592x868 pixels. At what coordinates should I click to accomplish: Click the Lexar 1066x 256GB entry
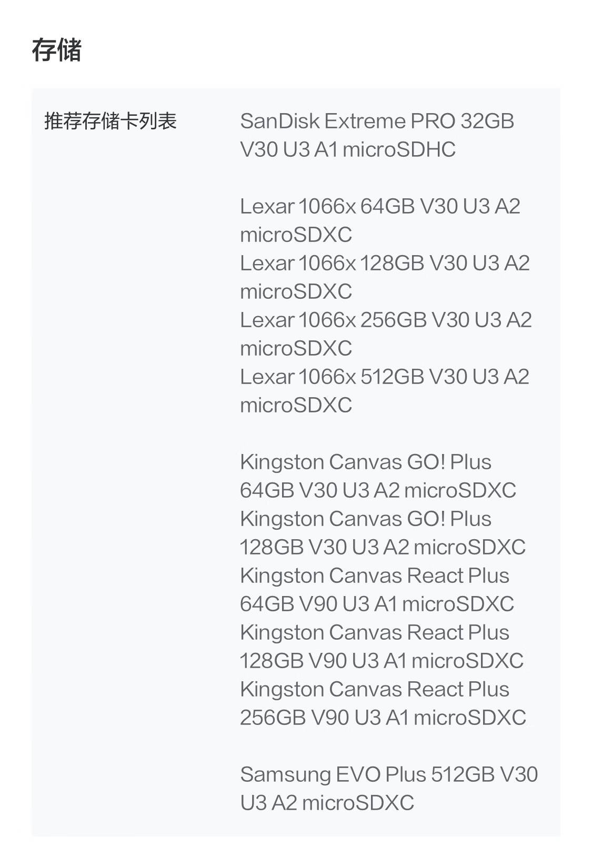(x=386, y=334)
